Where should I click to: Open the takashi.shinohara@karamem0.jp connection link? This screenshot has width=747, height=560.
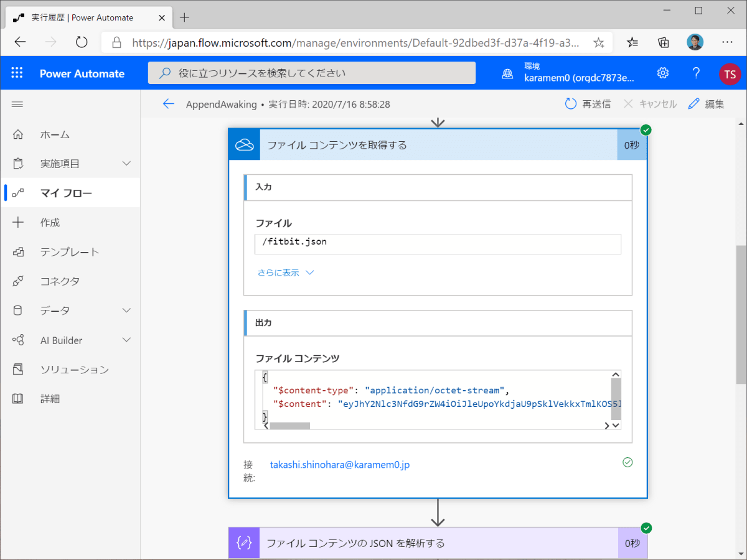pos(340,465)
